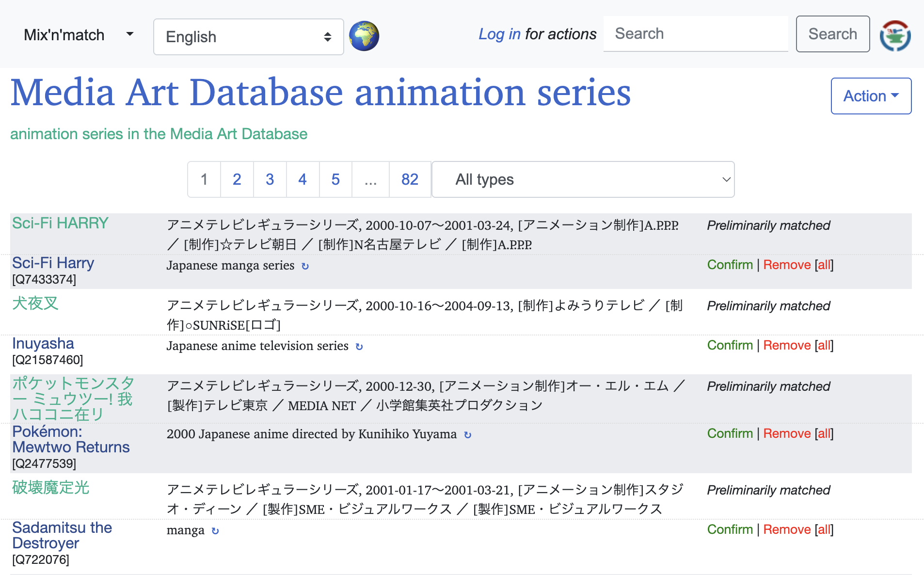The height and width of the screenshot is (575, 924).
Task: Click the globe language icon
Action: tap(364, 36)
